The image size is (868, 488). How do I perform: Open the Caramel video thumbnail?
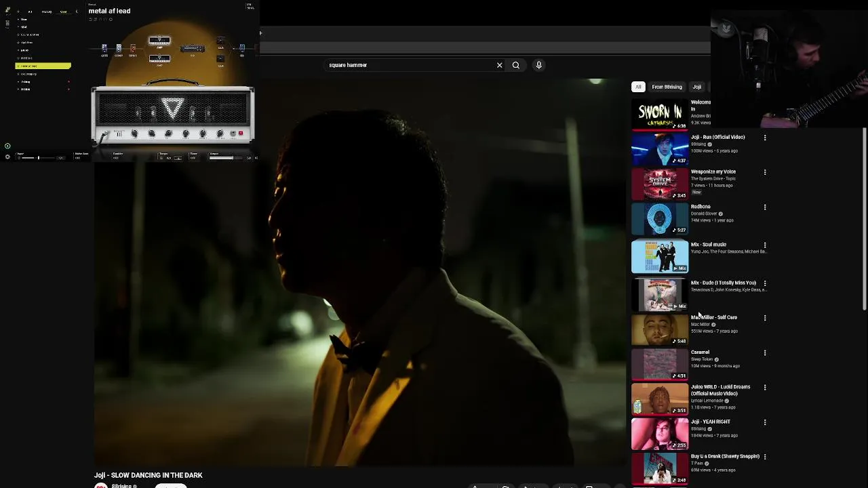(x=660, y=364)
